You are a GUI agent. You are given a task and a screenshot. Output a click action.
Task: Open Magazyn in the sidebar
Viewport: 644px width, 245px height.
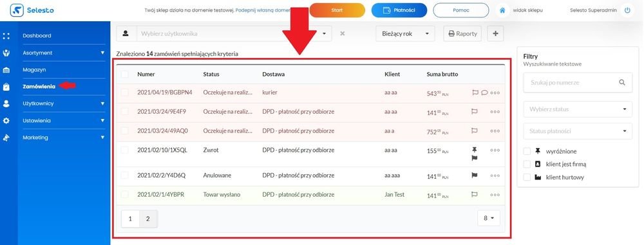click(x=34, y=70)
